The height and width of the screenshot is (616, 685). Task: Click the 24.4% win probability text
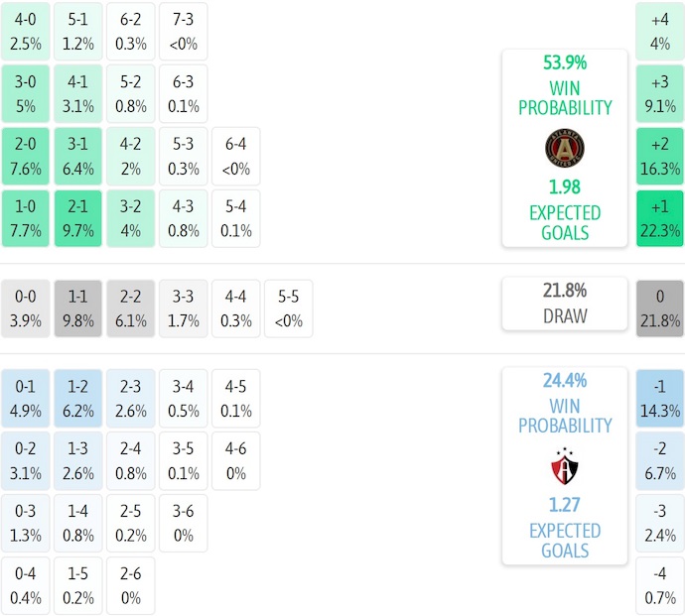tap(565, 381)
